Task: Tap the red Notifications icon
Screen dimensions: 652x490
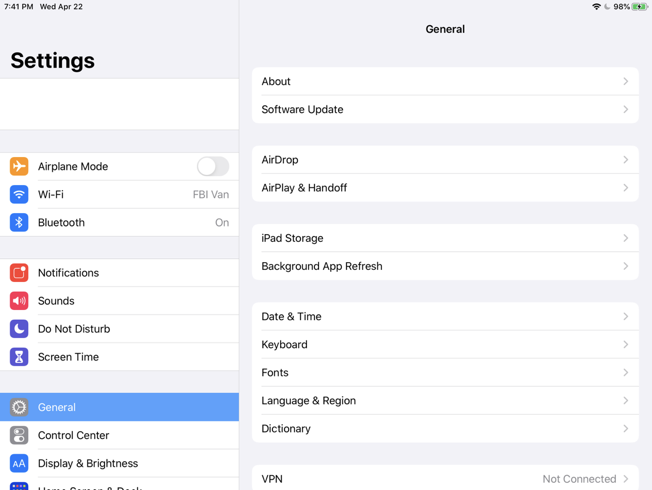Action: point(19,273)
